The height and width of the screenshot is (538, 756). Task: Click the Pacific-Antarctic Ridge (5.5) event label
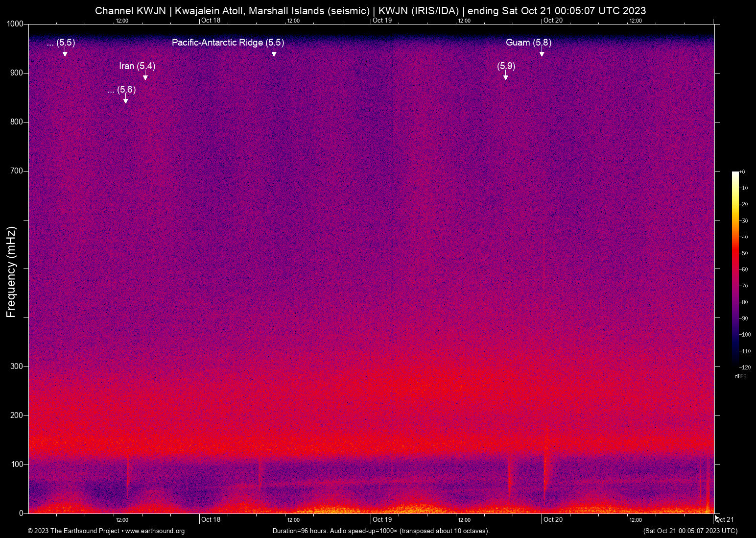(228, 43)
